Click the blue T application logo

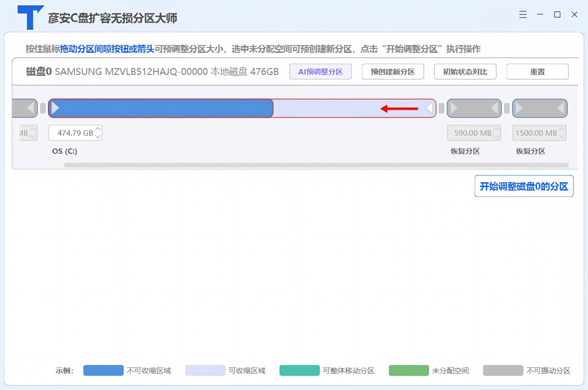[30, 17]
